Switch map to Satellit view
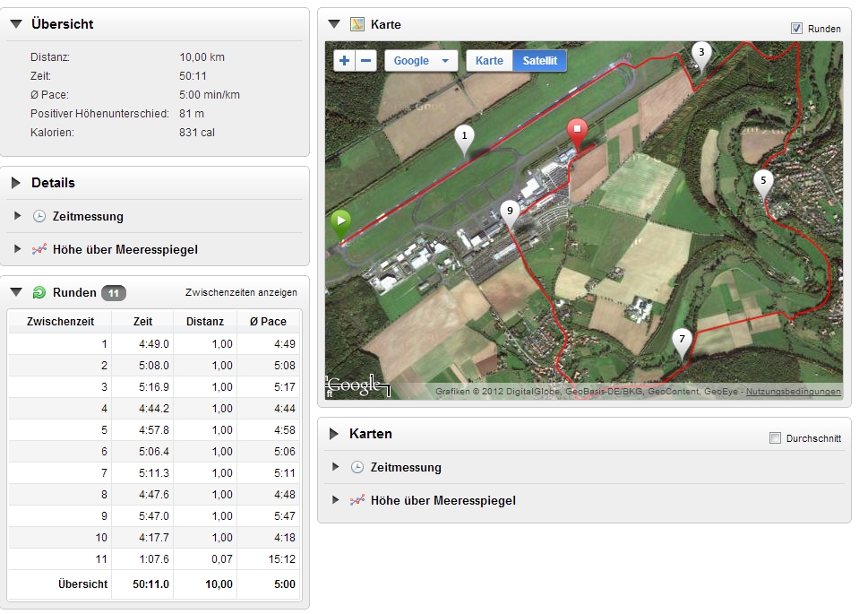The height and width of the screenshot is (614, 868). pos(540,61)
